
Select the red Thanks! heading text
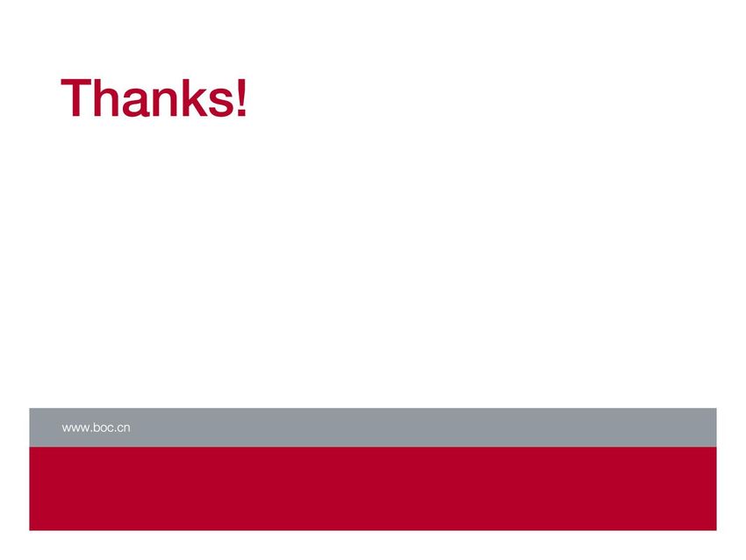(x=154, y=98)
